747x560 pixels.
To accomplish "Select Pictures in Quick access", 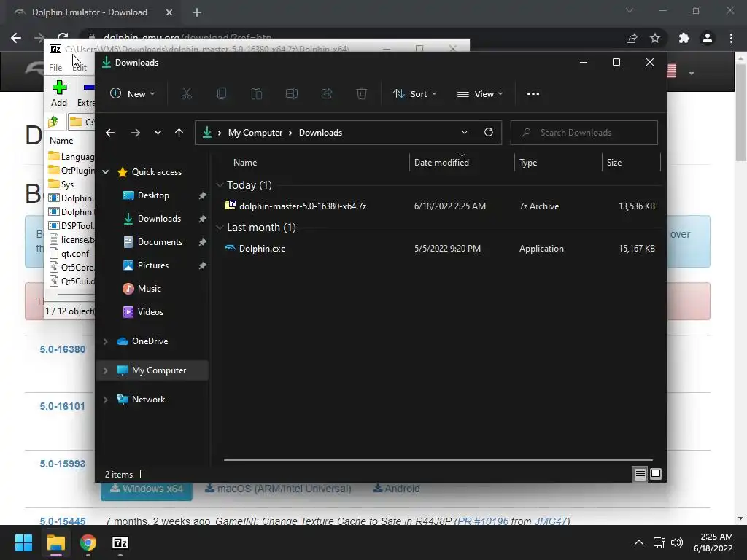I will pyautogui.click(x=152, y=265).
